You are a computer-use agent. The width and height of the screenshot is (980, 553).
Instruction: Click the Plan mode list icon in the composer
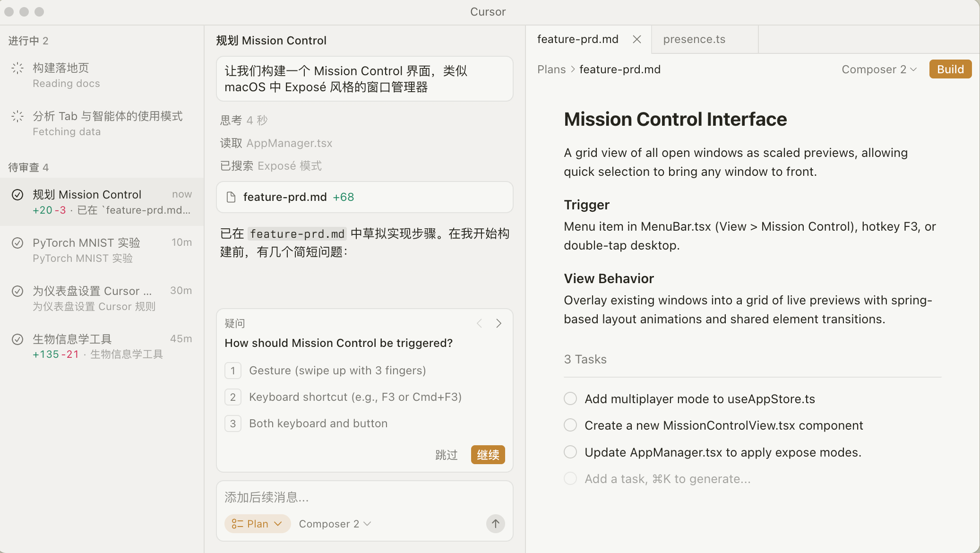pos(237,524)
